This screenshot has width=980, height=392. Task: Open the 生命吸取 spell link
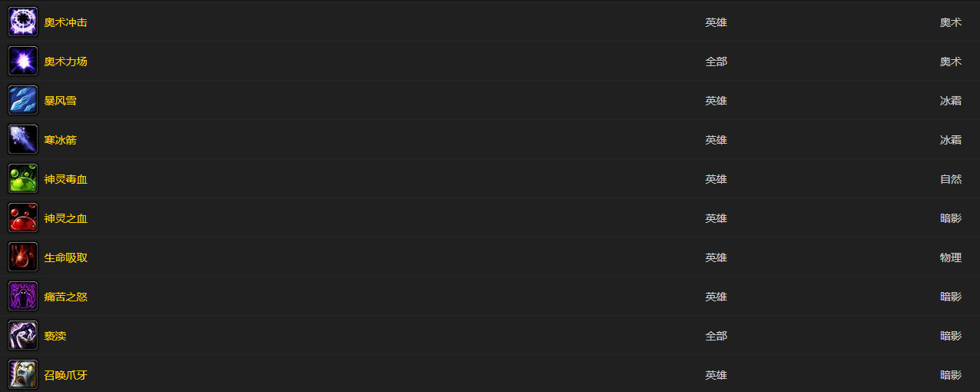pos(65,257)
